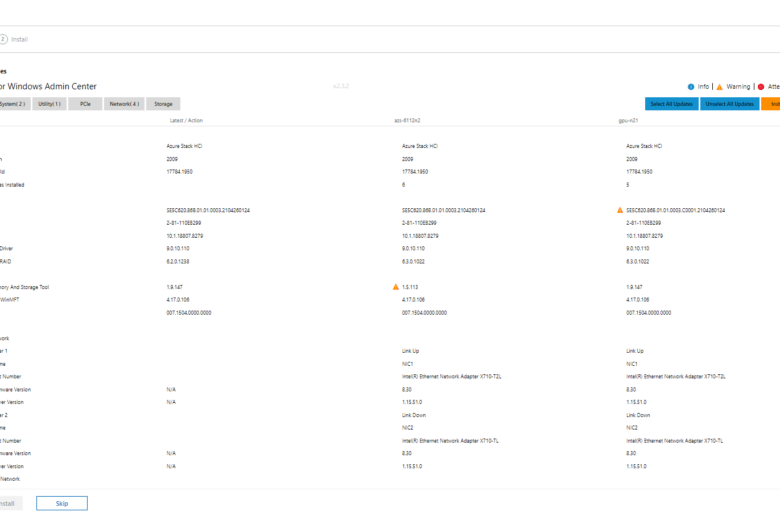This screenshot has height=516, width=780.
Task: Click X710-T2L adapter name under azs-6112n2
Action: [451, 377]
